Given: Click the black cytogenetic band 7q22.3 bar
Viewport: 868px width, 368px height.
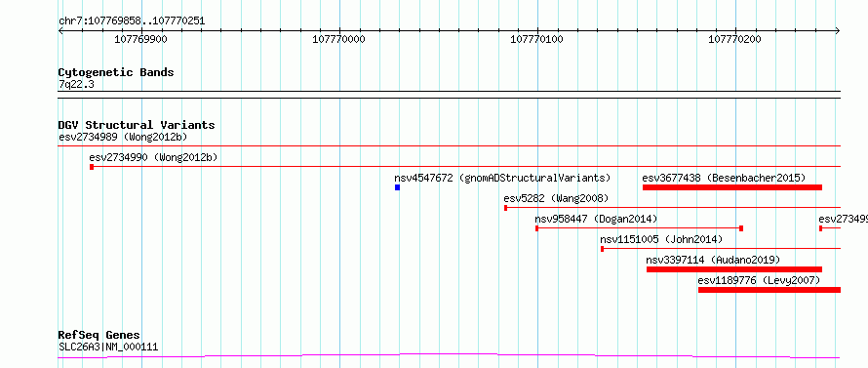Looking at the screenshot, I should [449, 95].
